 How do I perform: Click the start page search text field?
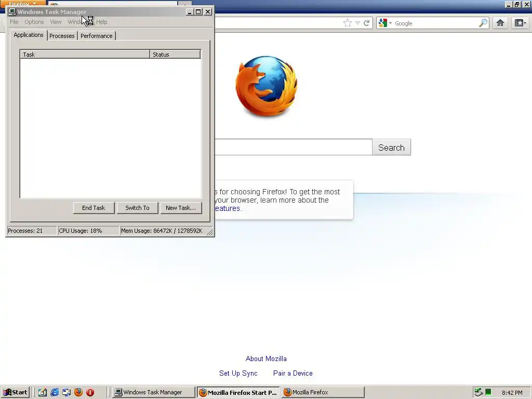pyautogui.click(x=294, y=147)
